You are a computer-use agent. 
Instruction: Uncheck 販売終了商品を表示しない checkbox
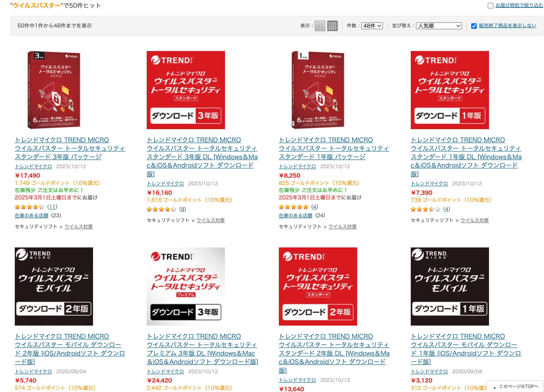pyautogui.click(x=474, y=26)
